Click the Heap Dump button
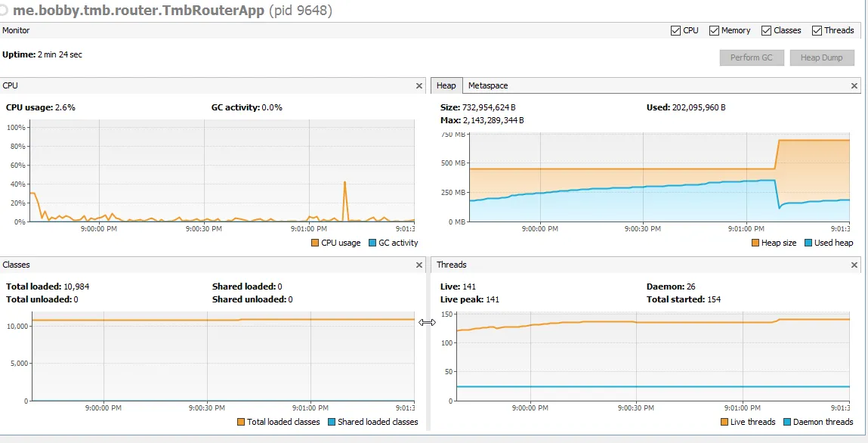The width and height of the screenshot is (868, 443). [x=821, y=57]
